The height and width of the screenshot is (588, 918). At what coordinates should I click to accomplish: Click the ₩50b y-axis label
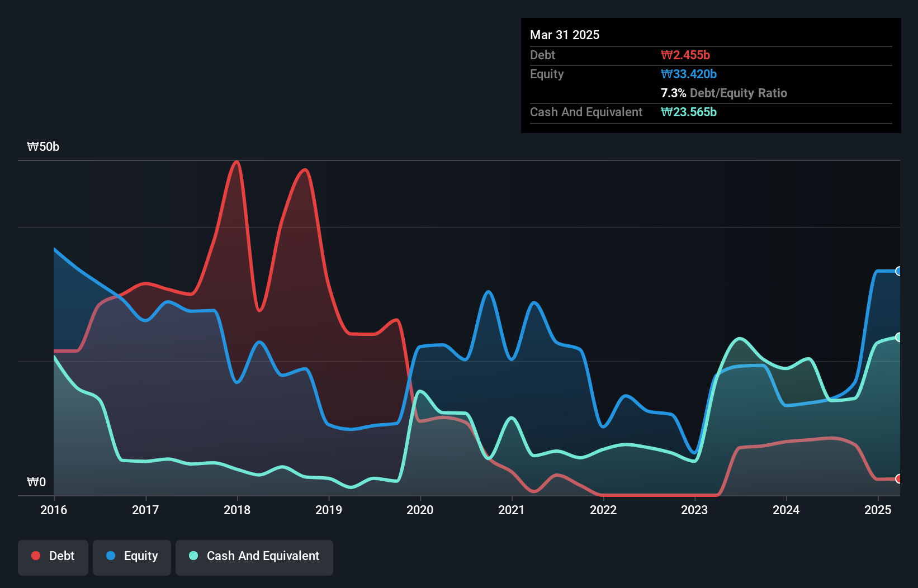43,147
